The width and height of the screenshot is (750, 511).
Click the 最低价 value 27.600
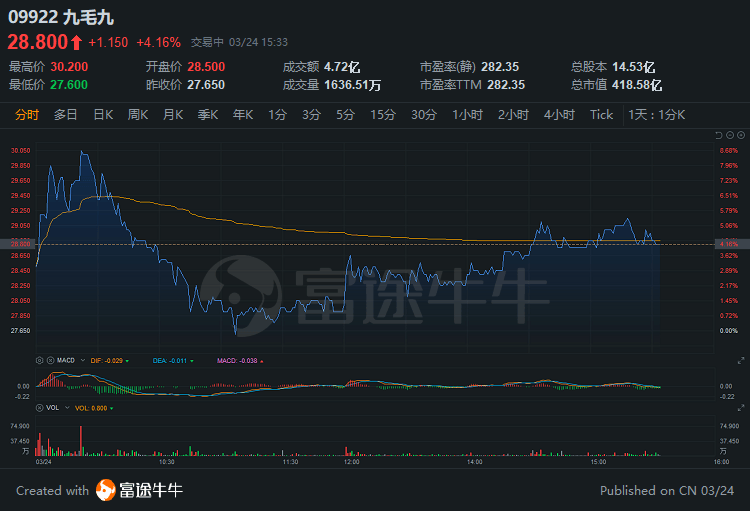[69, 85]
